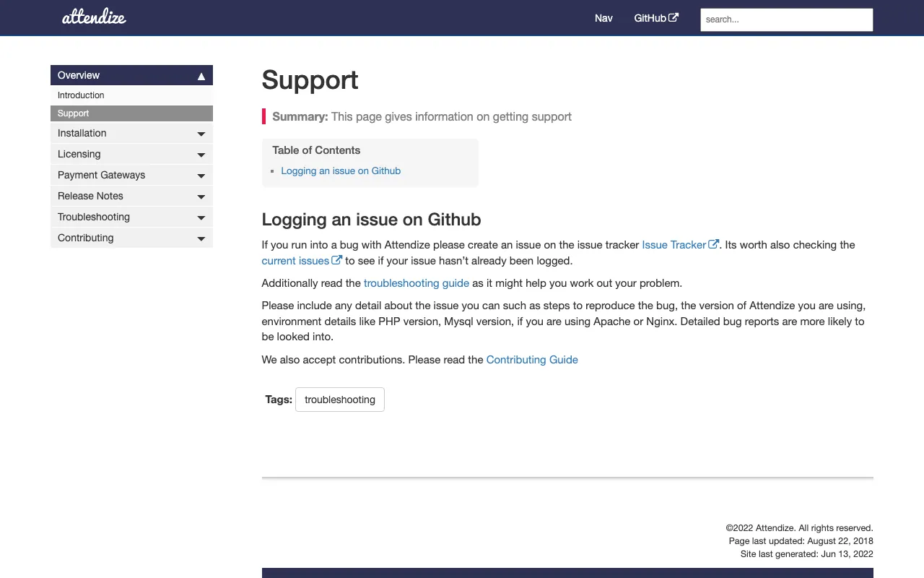
Task: Click the external link icon beside GitHub
Action: point(674,18)
